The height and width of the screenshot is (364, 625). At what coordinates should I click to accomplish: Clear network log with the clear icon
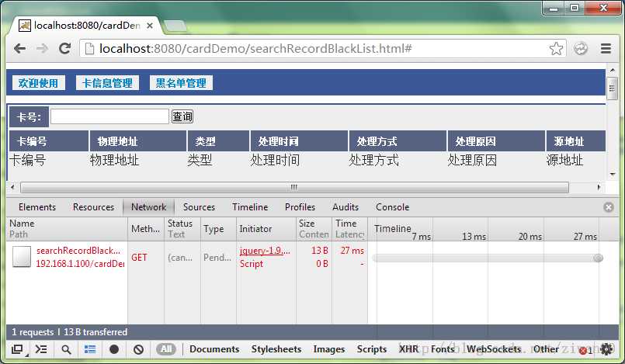(138, 349)
